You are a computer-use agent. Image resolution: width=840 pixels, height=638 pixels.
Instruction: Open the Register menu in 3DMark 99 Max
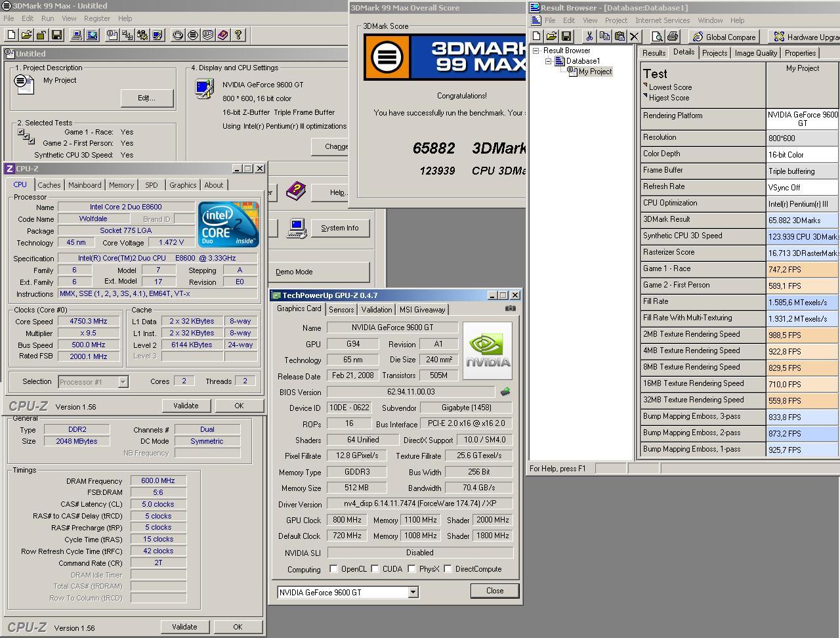pos(97,18)
